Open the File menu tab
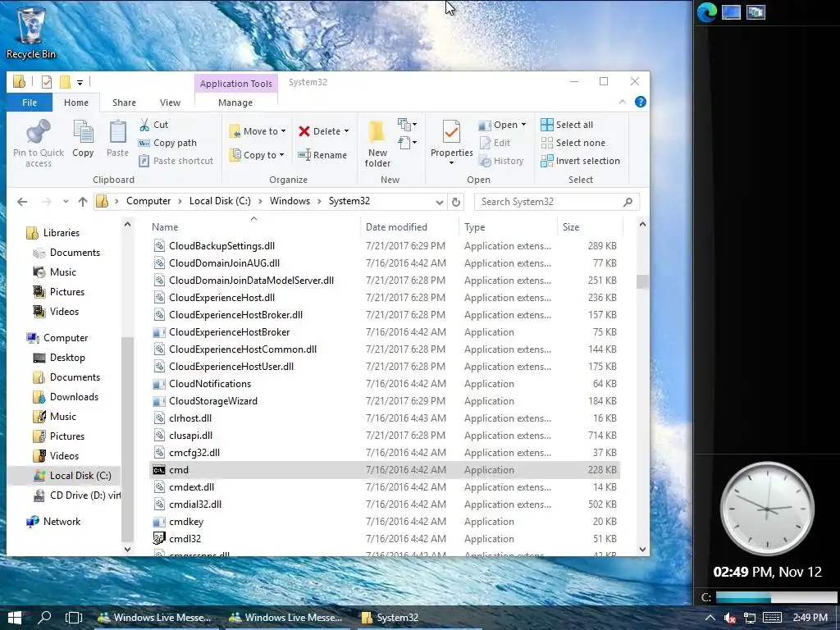 [30, 103]
